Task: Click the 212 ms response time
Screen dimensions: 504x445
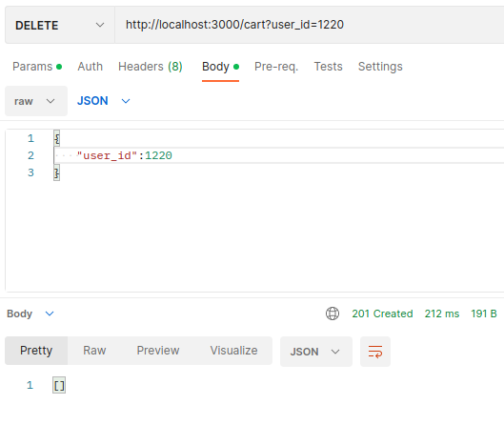Action: [x=442, y=314]
